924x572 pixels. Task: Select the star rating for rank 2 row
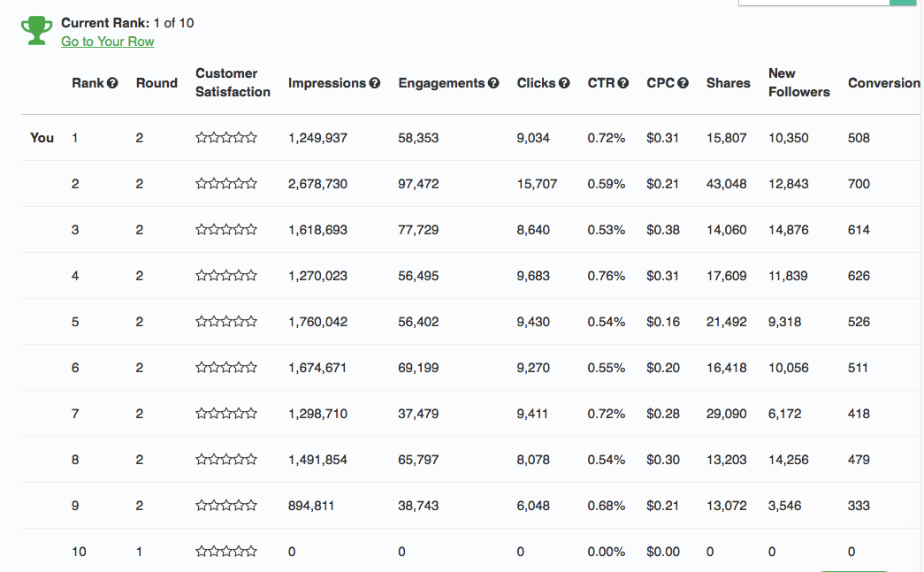[226, 184]
